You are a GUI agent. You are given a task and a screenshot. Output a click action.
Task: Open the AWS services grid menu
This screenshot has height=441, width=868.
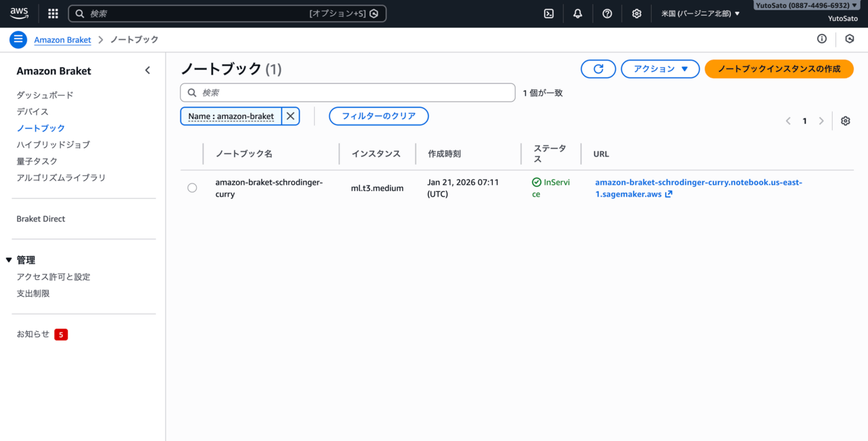(x=53, y=14)
